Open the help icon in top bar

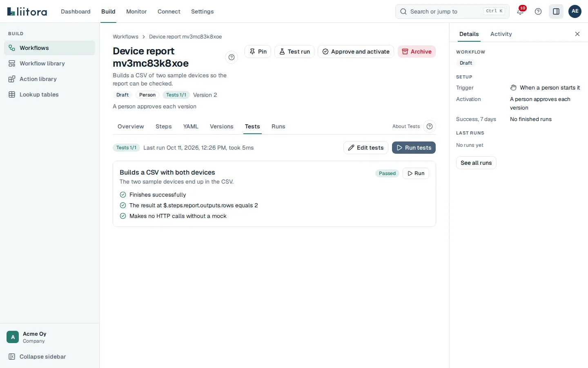[538, 11]
